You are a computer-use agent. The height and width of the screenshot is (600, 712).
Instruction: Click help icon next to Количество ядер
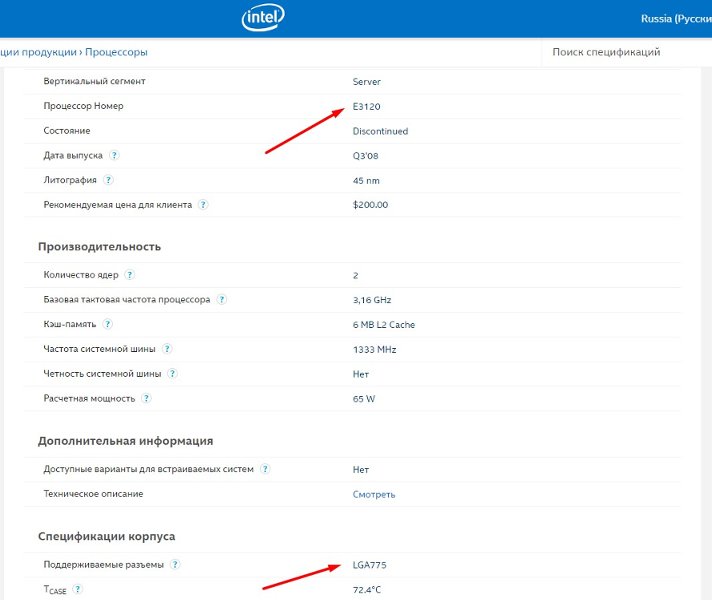130,275
